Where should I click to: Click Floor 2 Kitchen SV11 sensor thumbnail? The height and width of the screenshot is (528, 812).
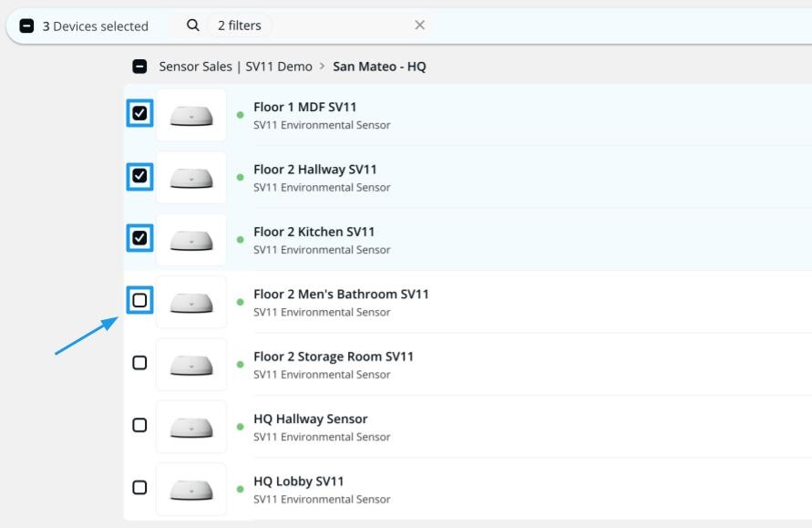tap(191, 240)
